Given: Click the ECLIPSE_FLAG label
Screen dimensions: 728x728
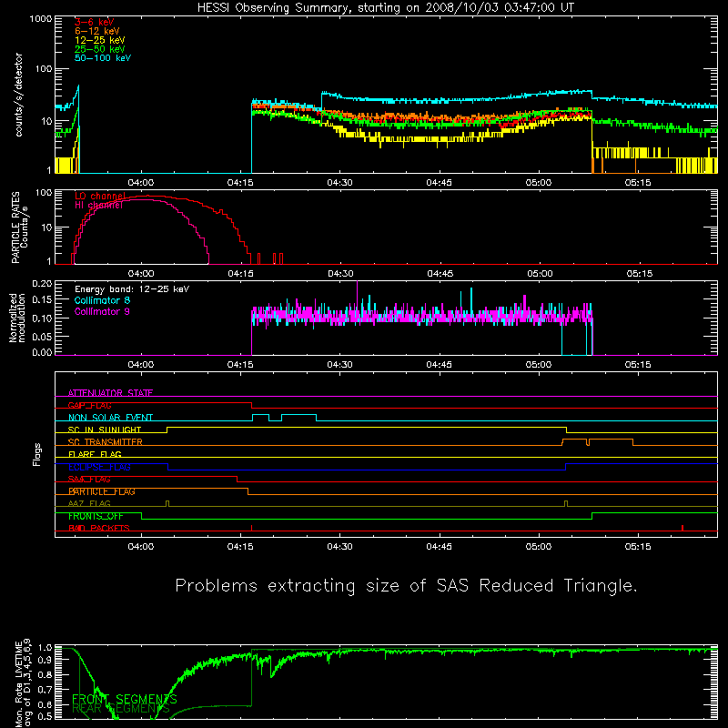Looking at the screenshot, I should [99, 467].
